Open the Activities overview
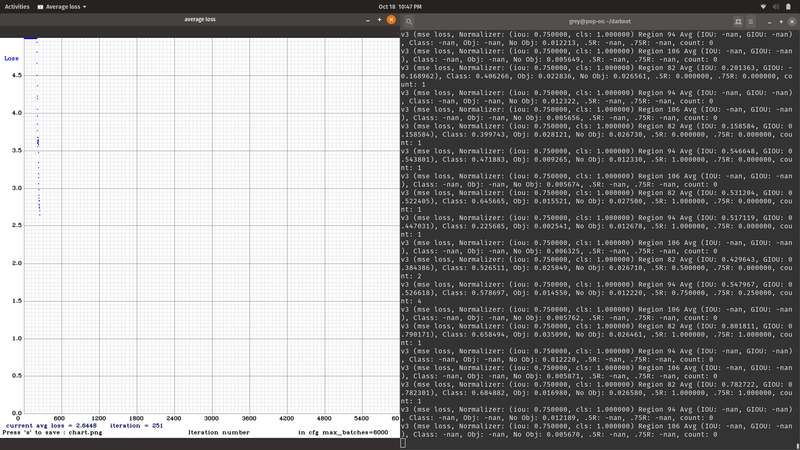 coord(17,6)
